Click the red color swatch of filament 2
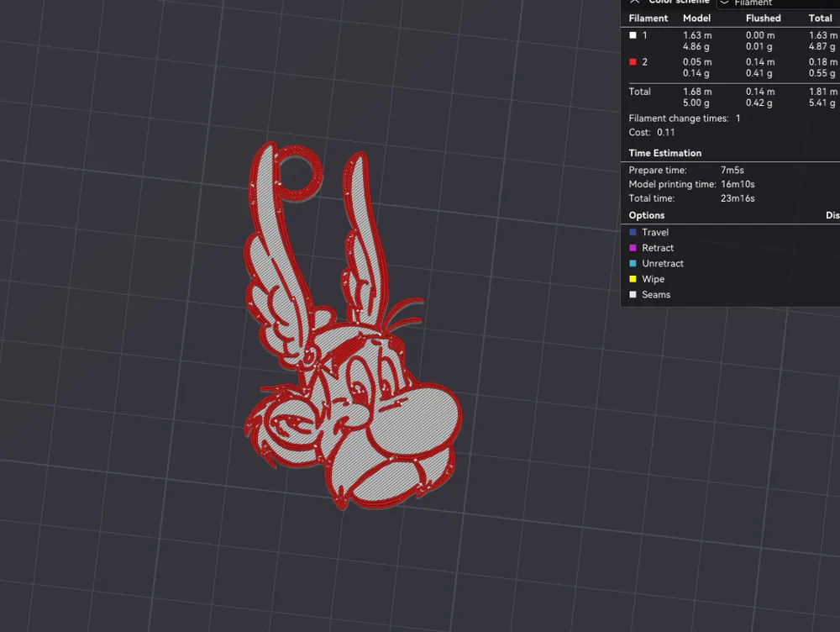840x632 pixels. tap(633, 62)
